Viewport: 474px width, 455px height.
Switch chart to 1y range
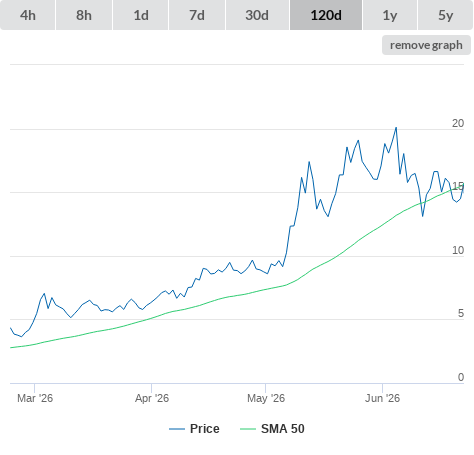[x=390, y=15]
